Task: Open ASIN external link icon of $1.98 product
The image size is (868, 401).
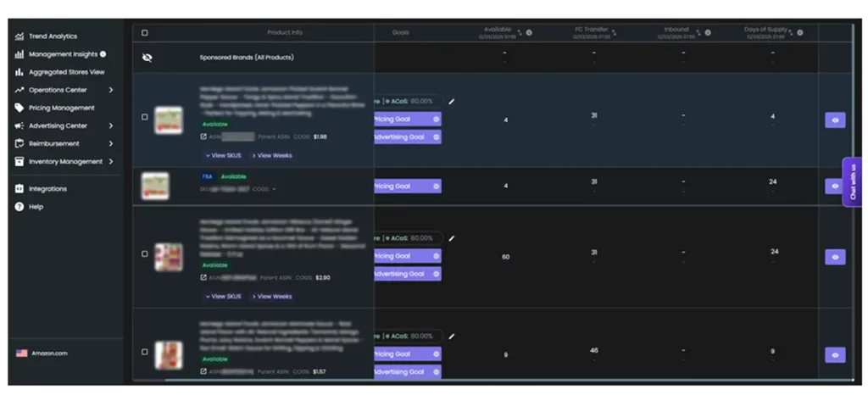Action: click(x=203, y=136)
